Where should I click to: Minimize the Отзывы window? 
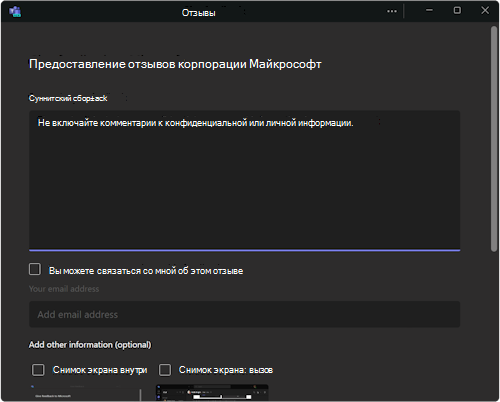coord(429,10)
